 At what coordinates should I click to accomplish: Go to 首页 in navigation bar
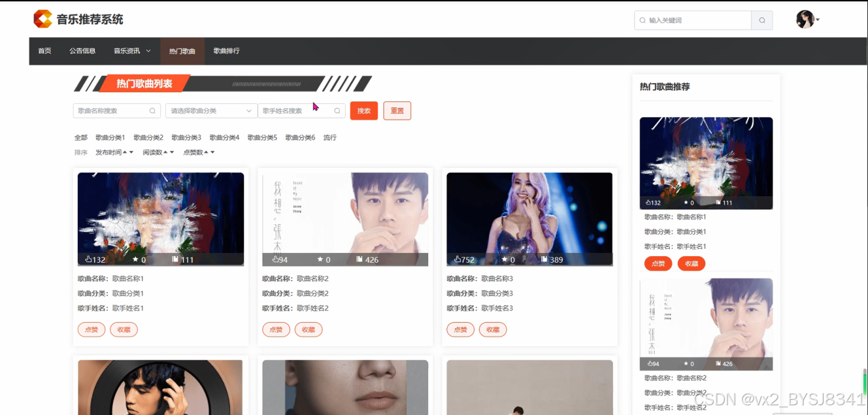point(44,51)
